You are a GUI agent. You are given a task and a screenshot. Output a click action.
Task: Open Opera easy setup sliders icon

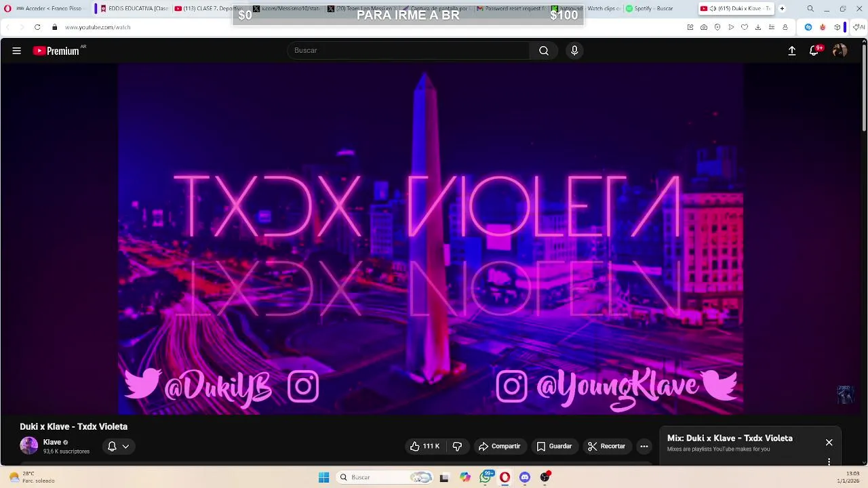[x=772, y=27]
